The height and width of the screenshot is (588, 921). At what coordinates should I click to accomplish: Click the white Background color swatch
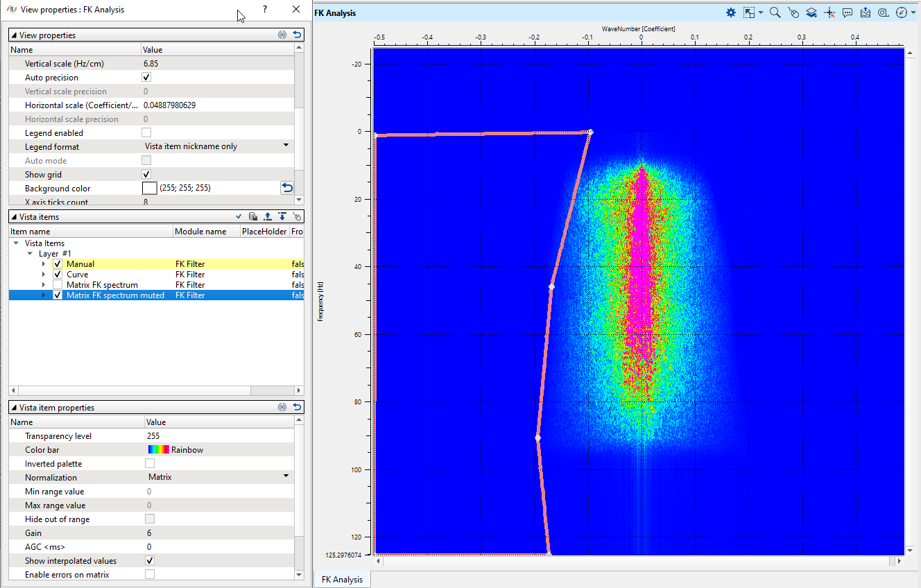(149, 188)
